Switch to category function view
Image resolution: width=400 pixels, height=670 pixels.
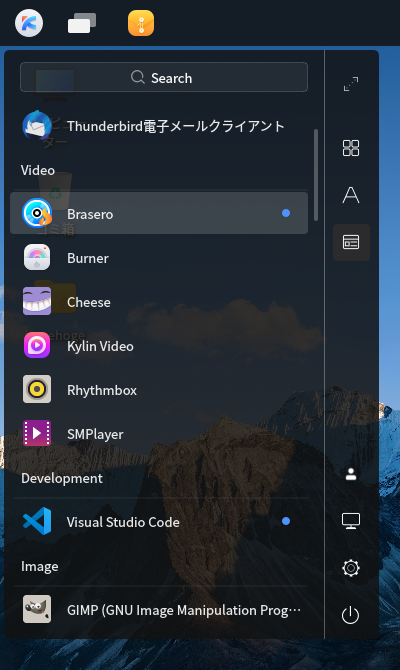click(x=351, y=242)
